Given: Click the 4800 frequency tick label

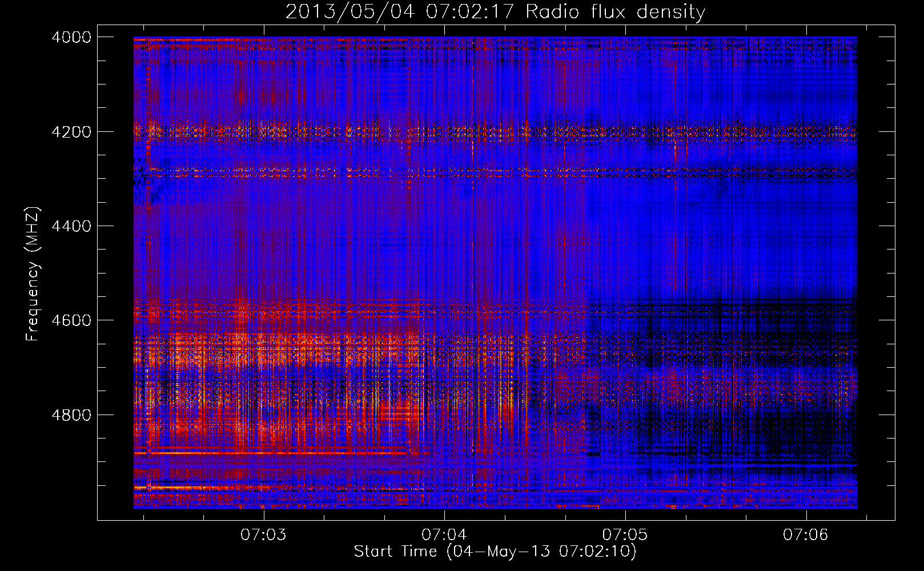Looking at the screenshot, I should click(71, 415).
